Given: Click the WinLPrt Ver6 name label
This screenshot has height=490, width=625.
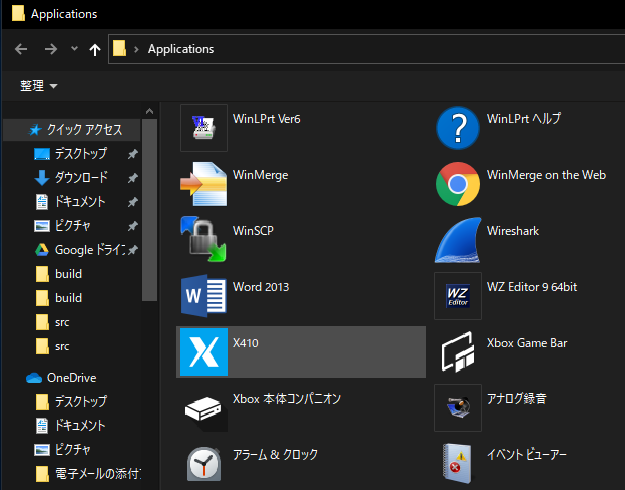Looking at the screenshot, I should pyautogui.click(x=267, y=119).
